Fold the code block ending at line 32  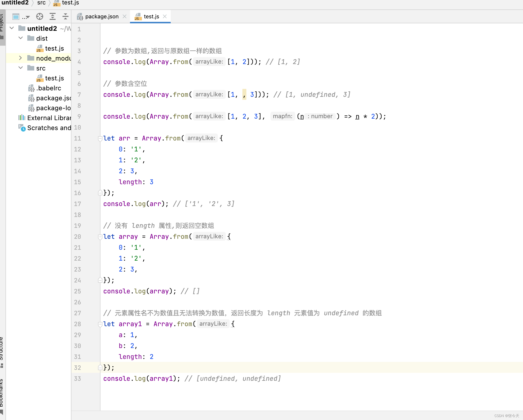pos(100,367)
